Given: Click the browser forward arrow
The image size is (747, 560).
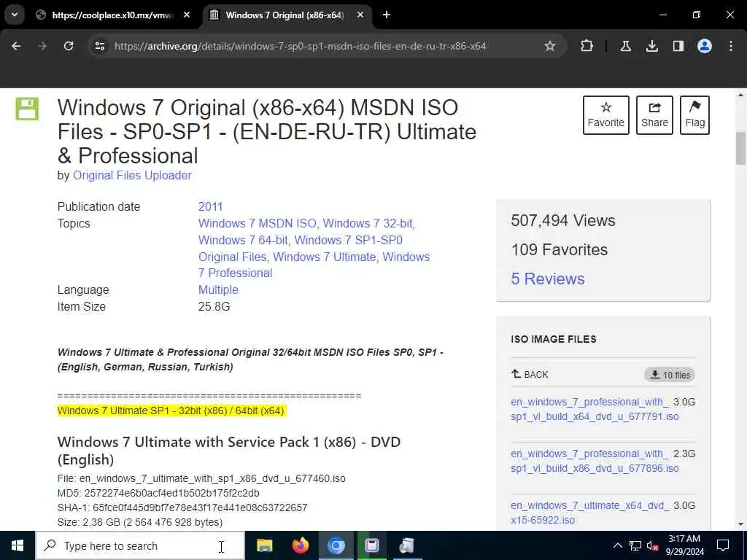Looking at the screenshot, I should [42, 46].
